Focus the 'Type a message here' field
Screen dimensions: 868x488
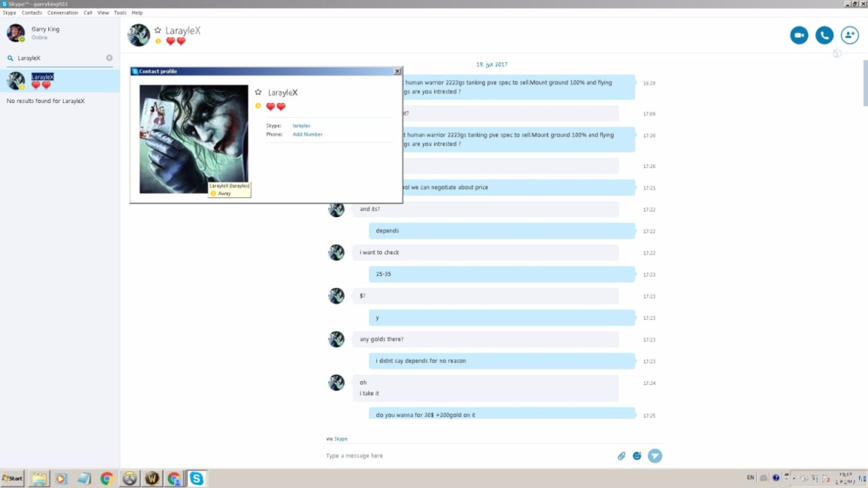point(468,456)
